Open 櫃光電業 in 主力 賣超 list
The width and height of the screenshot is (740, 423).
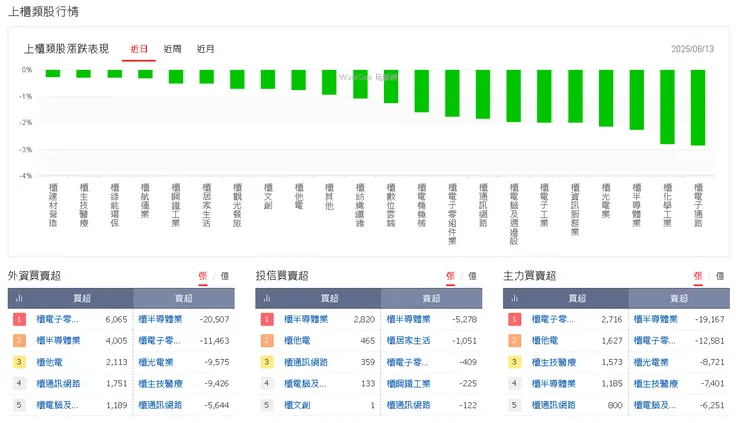click(x=651, y=363)
